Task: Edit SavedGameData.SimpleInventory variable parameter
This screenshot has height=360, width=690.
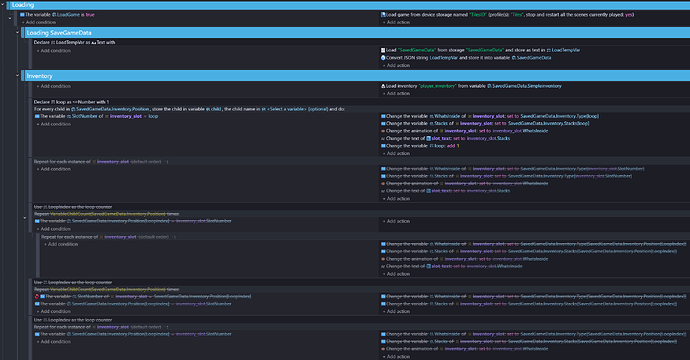Action: click(525, 86)
